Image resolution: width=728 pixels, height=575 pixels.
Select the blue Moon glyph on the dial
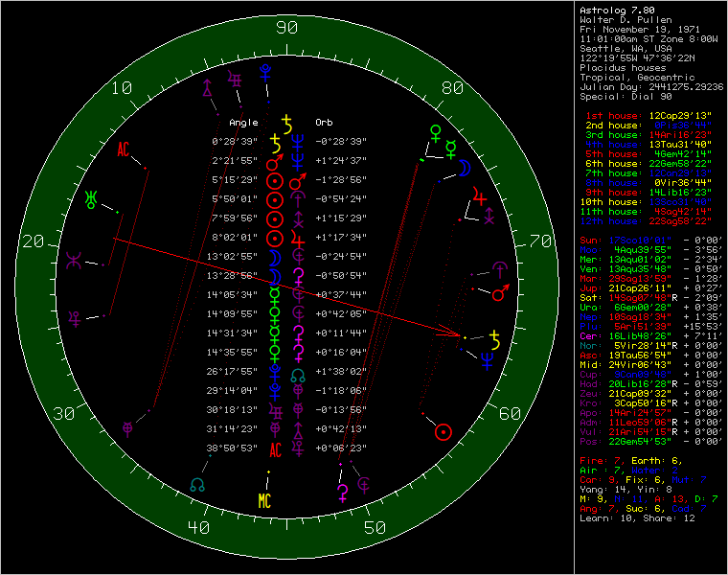coord(464,169)
